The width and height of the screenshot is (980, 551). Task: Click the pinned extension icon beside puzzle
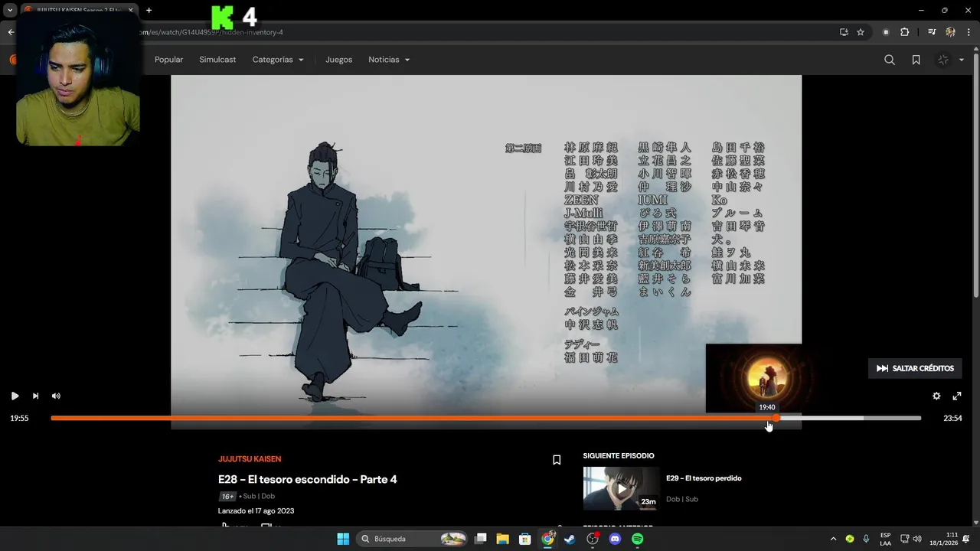886,32
